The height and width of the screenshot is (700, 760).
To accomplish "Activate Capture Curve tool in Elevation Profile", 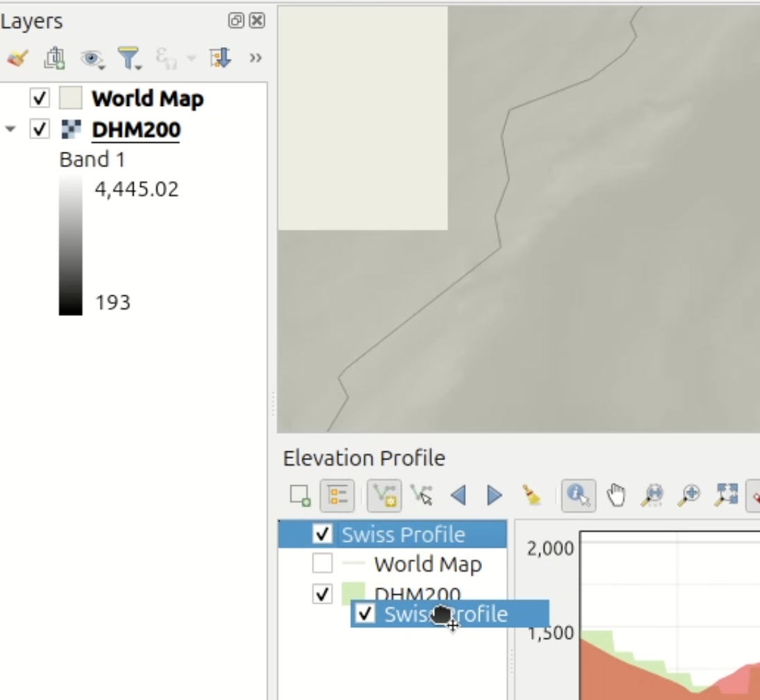I will tap(383, 496).
